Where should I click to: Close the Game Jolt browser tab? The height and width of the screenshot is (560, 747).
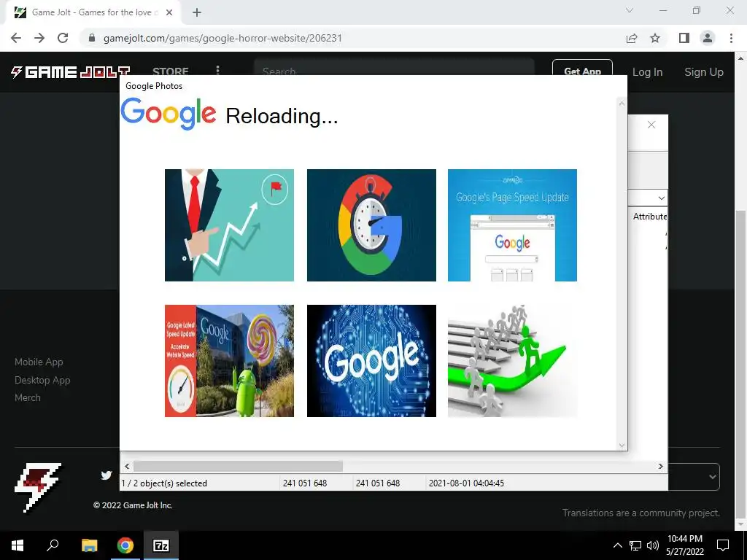pyautogui.click(x=169, y=12)
